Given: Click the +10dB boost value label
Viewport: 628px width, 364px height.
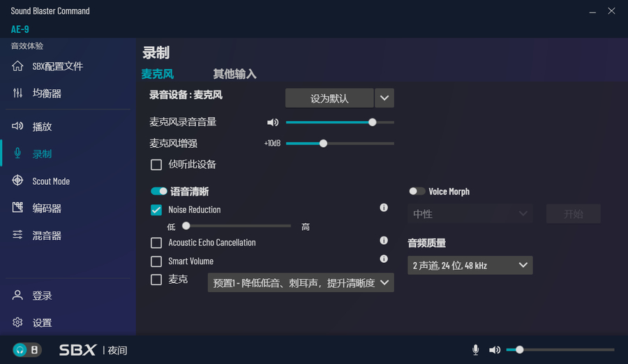Looking at the screenshot, I should click(272, 144).
